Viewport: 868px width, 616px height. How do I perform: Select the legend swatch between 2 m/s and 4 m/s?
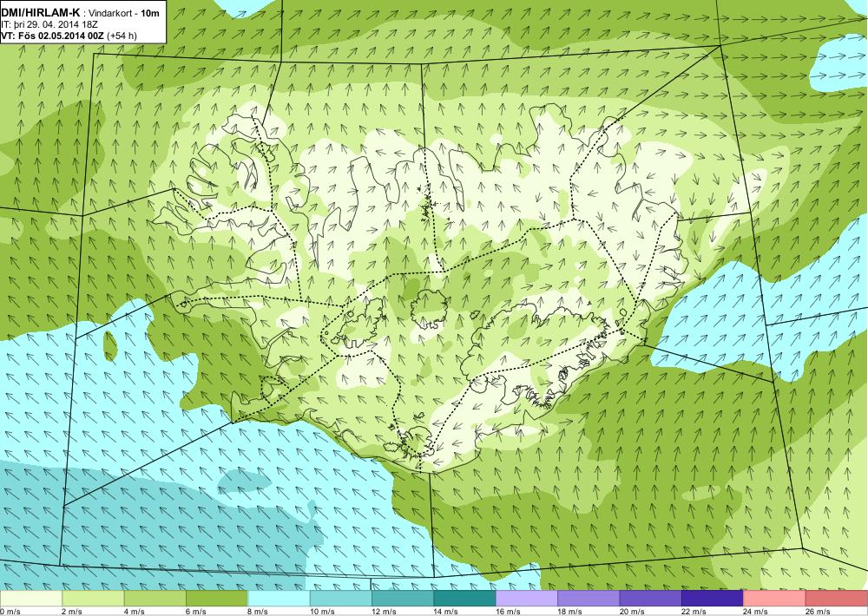pyautogui.click(x=93, y=599)
